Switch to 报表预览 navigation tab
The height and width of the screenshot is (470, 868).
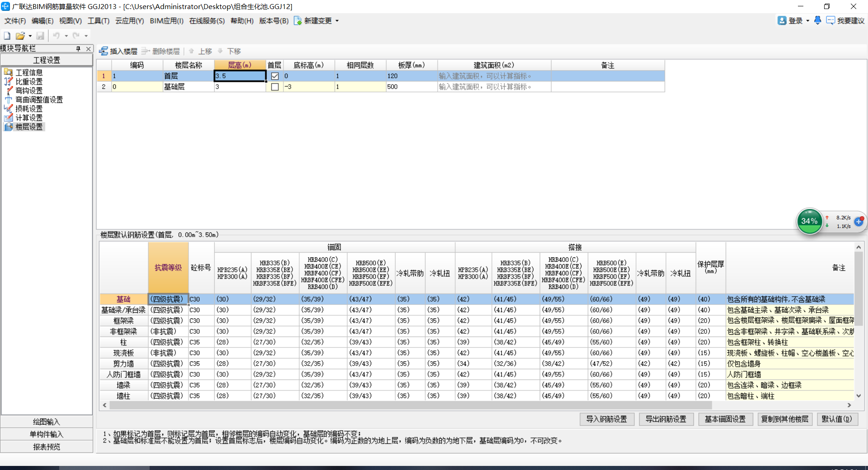47,447
